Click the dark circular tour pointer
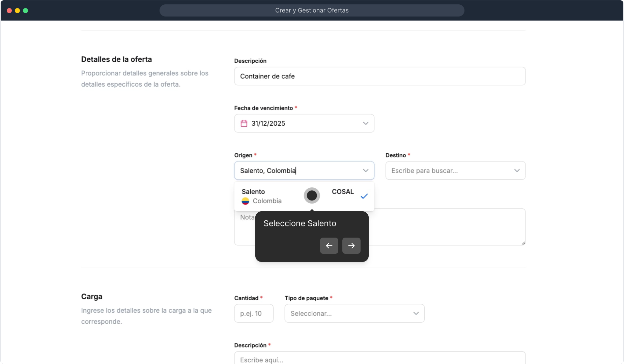 (x=312, y=195)
